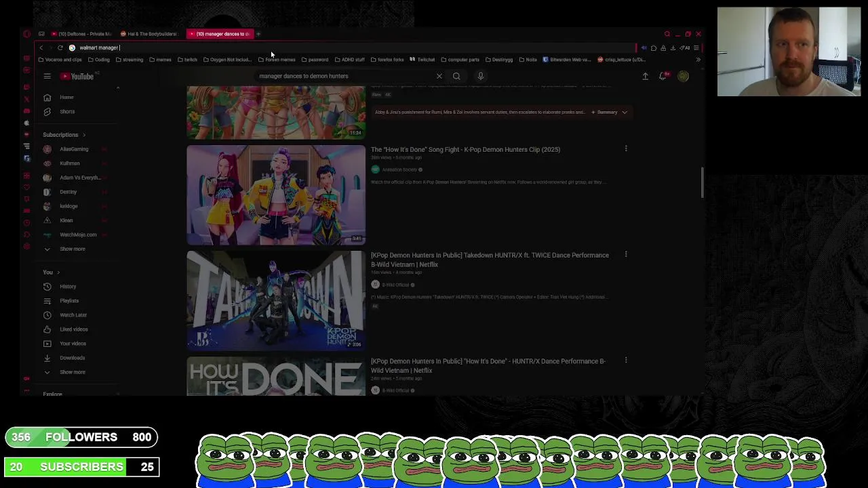
Task: Click the Takedown dance performance thumbnail
Action: coord(276,301)
